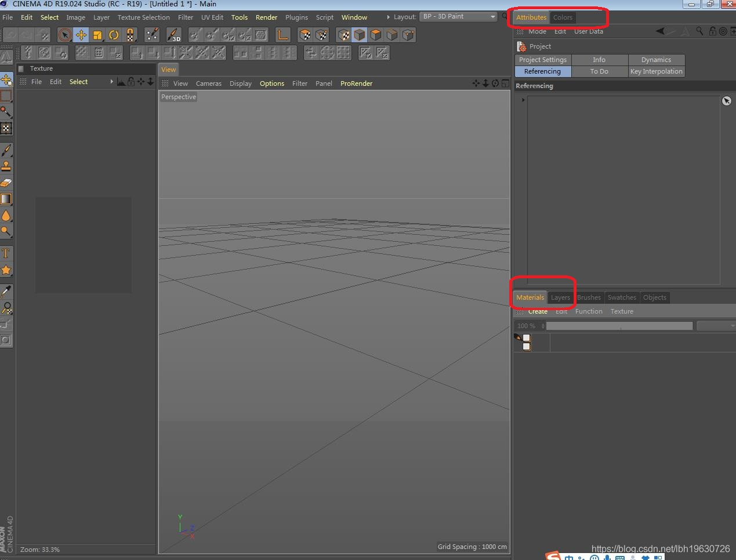Select the Text tool
The height and width of the screenshot is (560, 736).
pyautogui.click(x=6, y=253)
